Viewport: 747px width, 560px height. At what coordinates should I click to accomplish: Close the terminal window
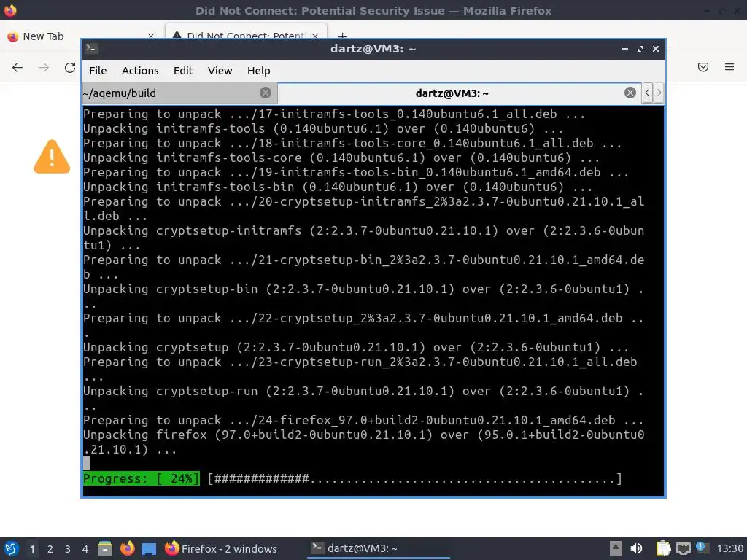(656, 49)
